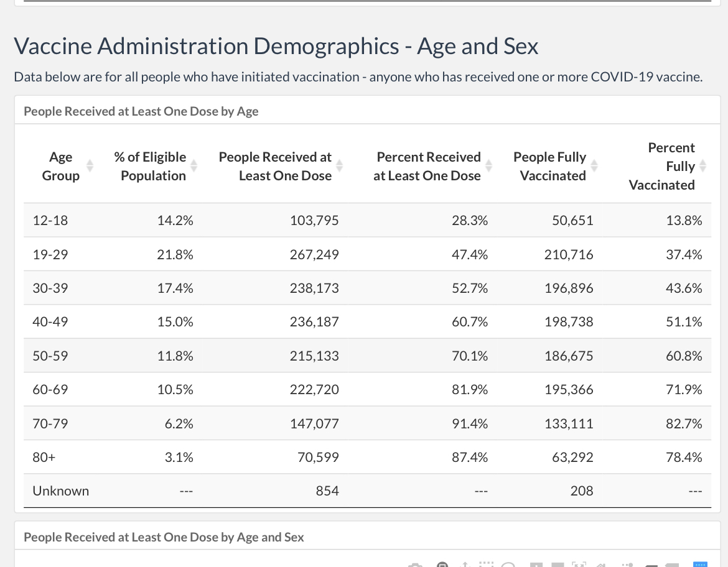728x567 pixels.
Task: Click the Vaccine Administration Demographics heading
Action: [276, 47]
